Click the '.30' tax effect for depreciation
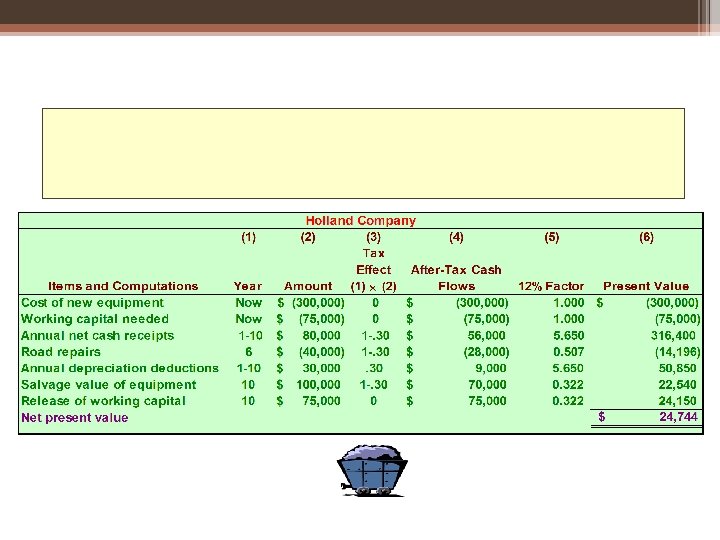This screenshot has width=720, height=540. tap(374, 368)
